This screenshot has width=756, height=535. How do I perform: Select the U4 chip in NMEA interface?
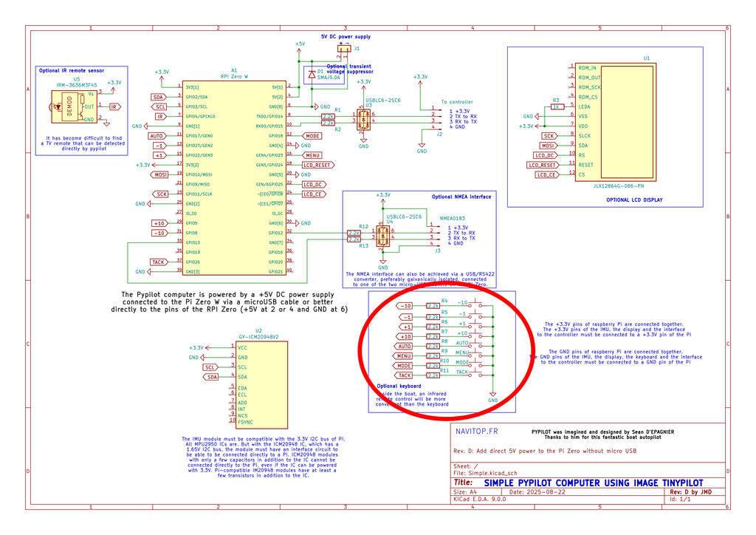click(x=382, y=236)
